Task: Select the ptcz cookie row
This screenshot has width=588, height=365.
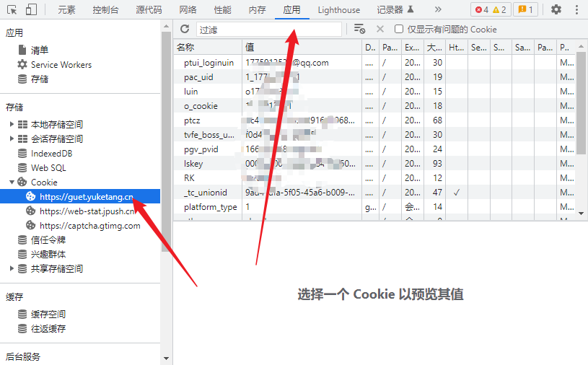Action: coord(374,120)
